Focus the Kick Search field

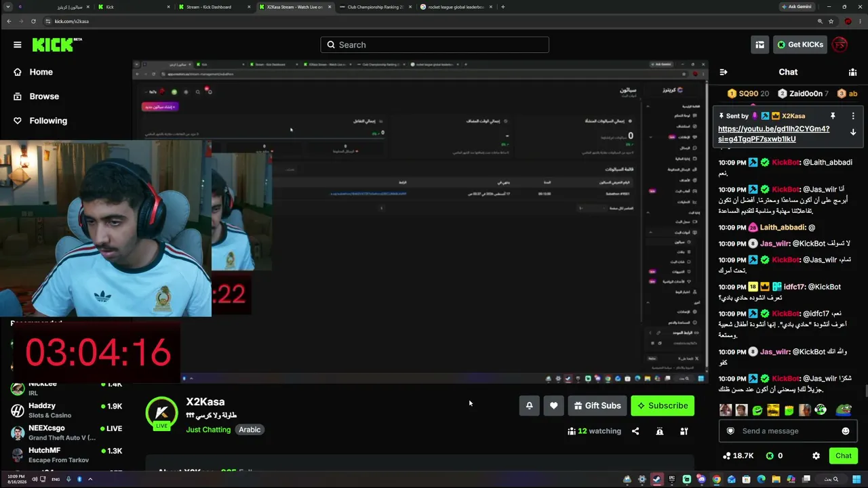(435, 45)
